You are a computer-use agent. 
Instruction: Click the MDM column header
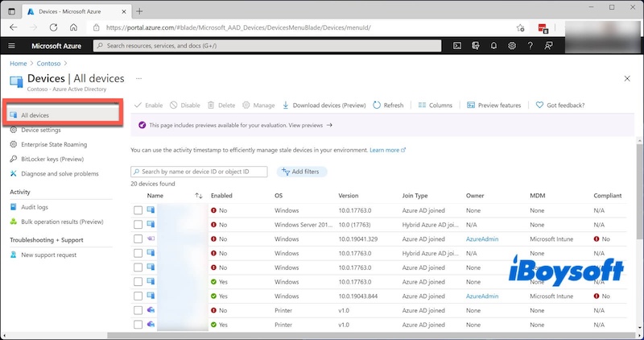click(537, 196)
